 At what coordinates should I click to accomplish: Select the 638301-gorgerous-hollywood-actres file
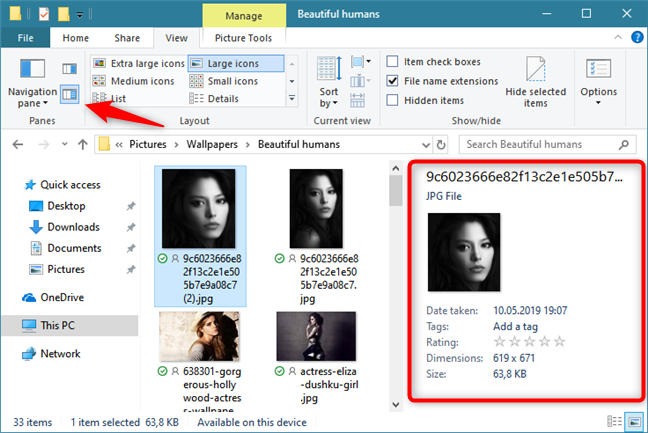(199, 362)
